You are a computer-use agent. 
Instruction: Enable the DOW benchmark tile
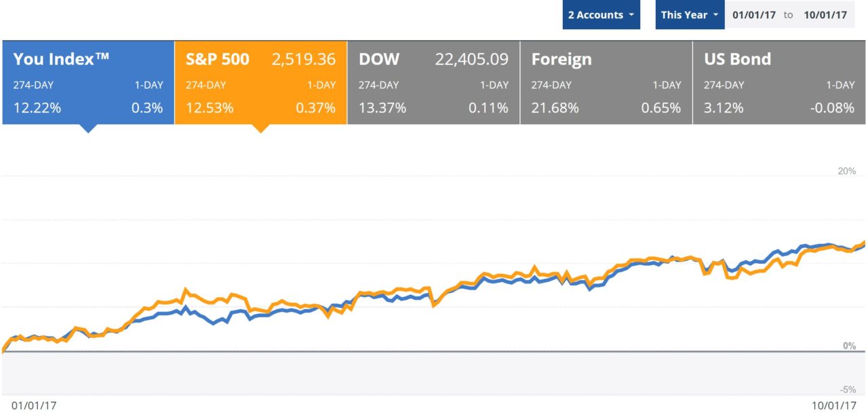433,83
